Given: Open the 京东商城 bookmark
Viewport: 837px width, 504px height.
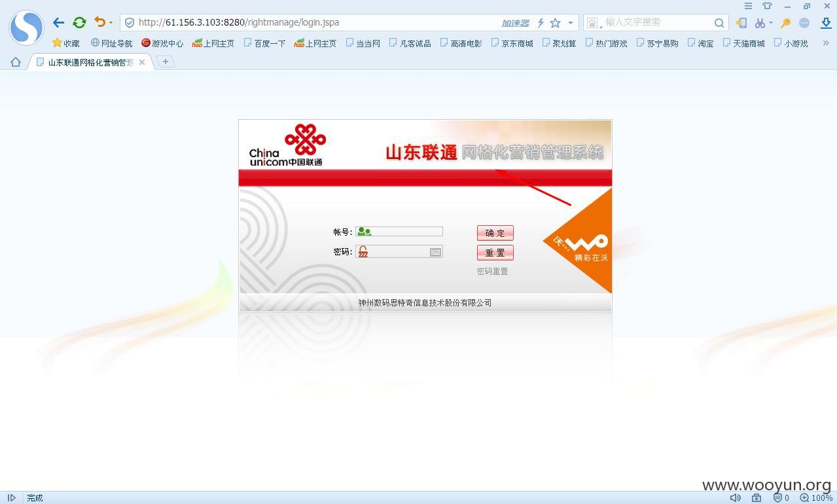Looking at the screenshot, I should coord(512,43).
